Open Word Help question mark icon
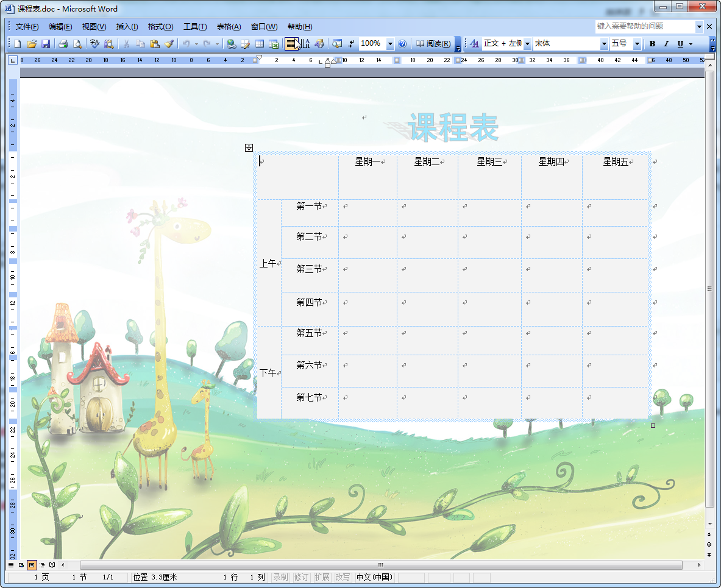Screen dimensions: 721x588 tap(402, 44)
